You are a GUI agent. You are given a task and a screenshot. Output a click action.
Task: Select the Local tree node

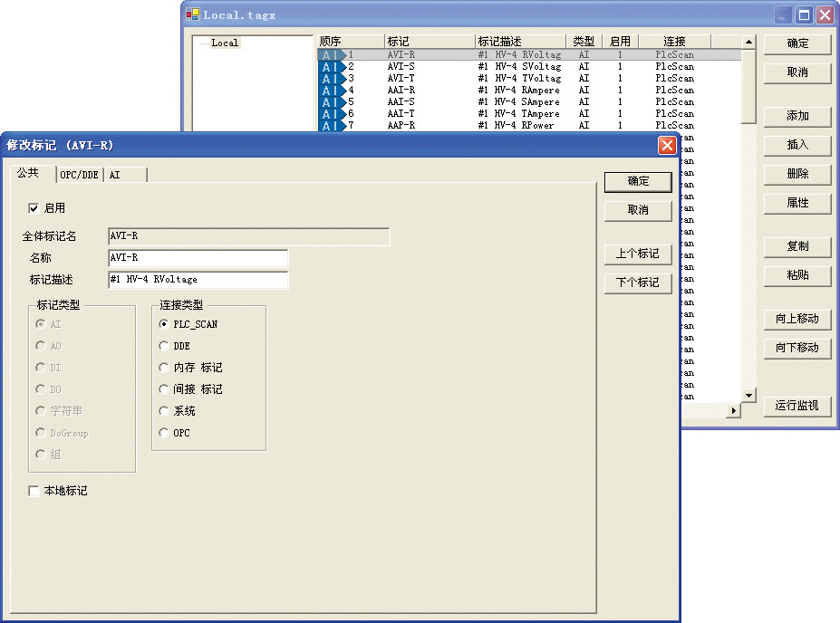pyautogui.click(x=225, y=43)
